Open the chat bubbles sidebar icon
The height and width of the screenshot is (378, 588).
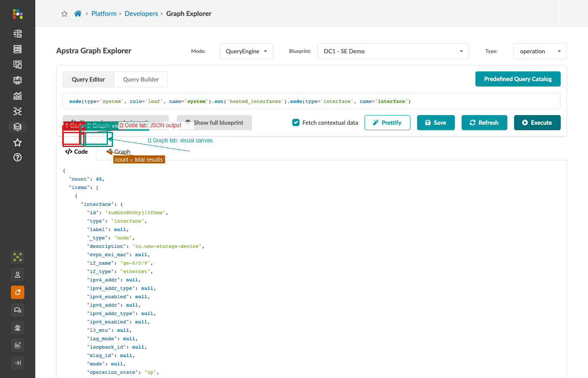click(18, 310)
